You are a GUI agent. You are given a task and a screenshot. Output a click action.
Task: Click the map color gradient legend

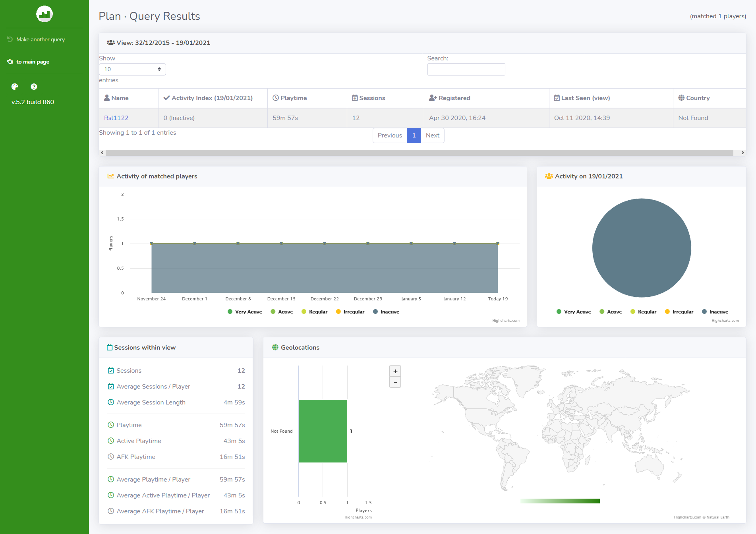click(560, 501)
